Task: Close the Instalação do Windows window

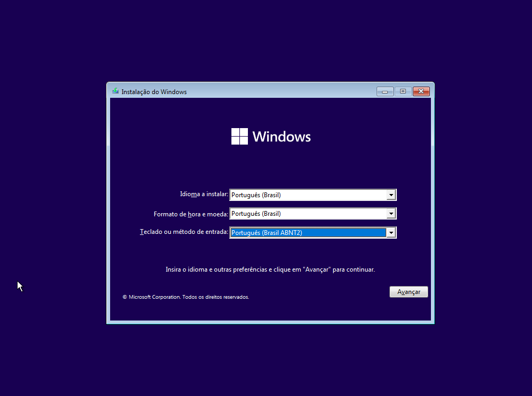Action: click(421, 91)
